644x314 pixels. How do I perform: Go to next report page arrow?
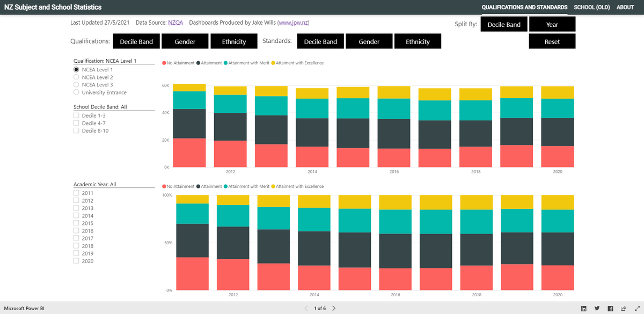click(334, 308)
